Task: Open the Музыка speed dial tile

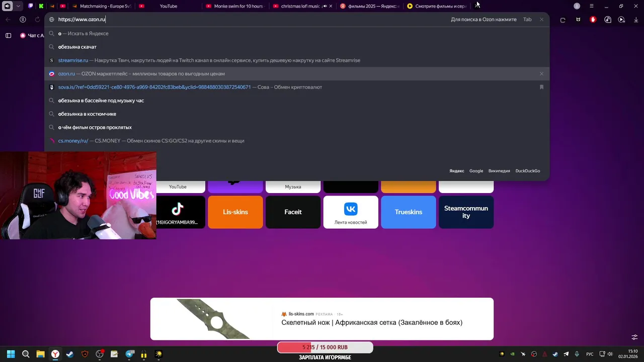Action: (x=293, y=187)
